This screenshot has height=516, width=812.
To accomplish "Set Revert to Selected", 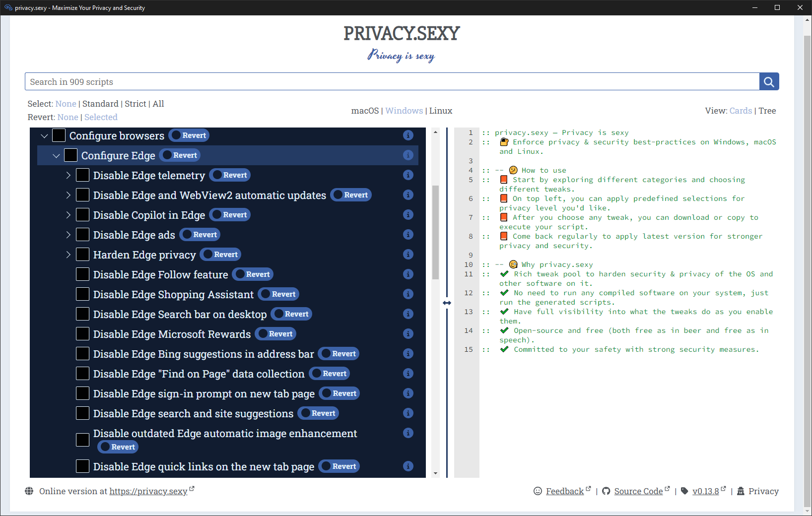I will 101,117.
